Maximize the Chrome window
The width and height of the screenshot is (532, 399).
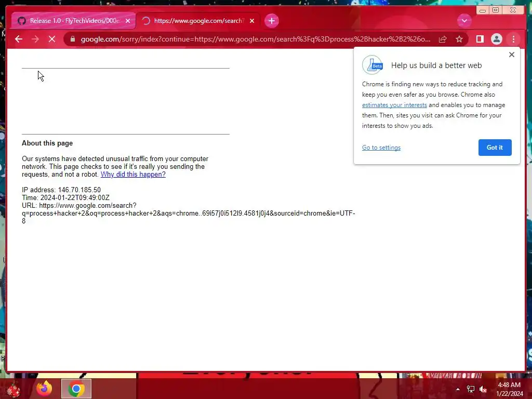click(x=496, y=10)
